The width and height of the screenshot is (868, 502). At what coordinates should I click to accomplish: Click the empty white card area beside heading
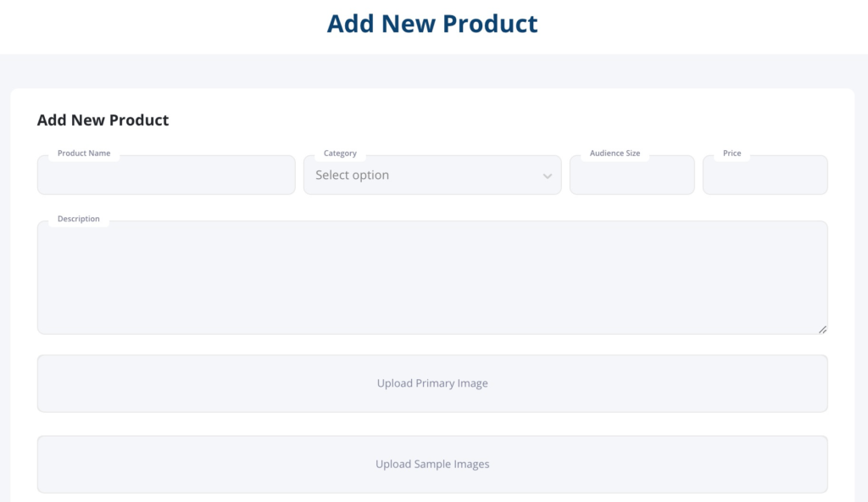(498, 120)
